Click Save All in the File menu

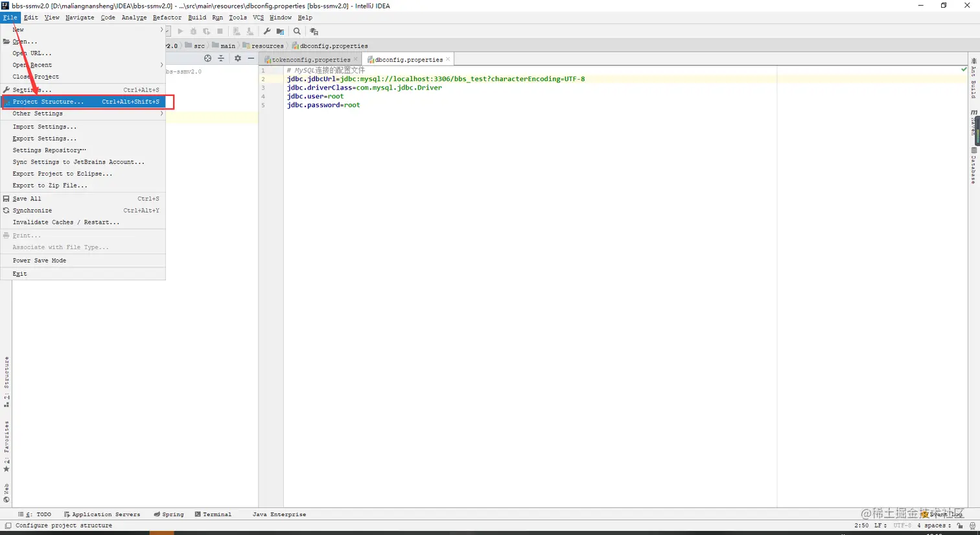(83, 199)
